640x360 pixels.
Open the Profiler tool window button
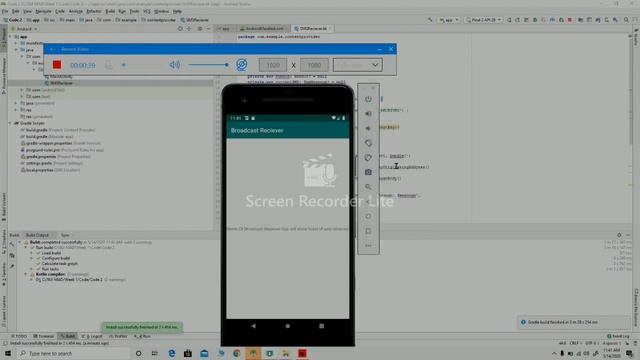(118, 336)
